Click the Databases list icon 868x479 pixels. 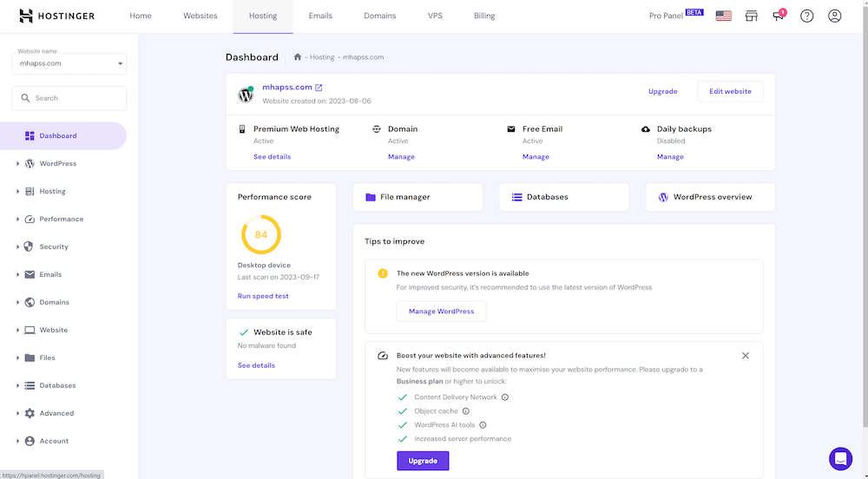(517, 197)
